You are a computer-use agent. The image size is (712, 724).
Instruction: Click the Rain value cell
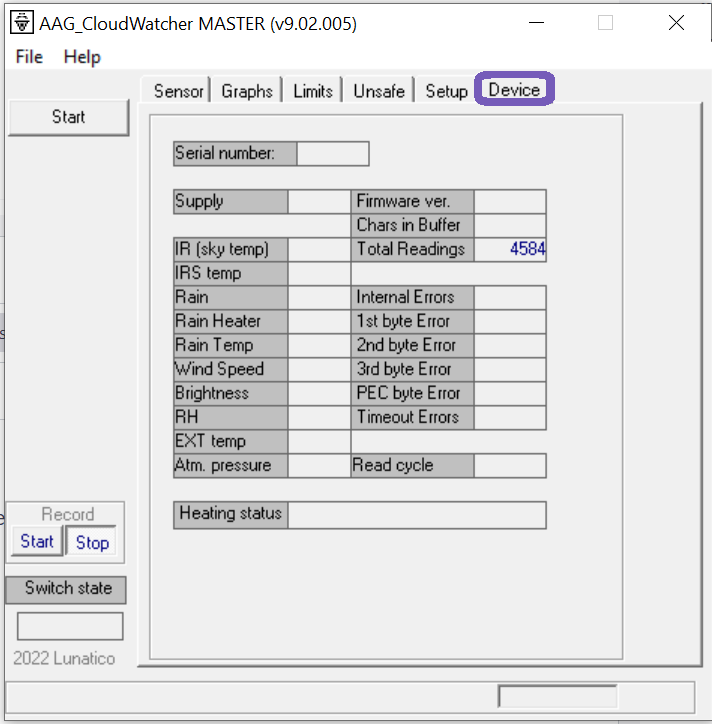tap(319, 298)
